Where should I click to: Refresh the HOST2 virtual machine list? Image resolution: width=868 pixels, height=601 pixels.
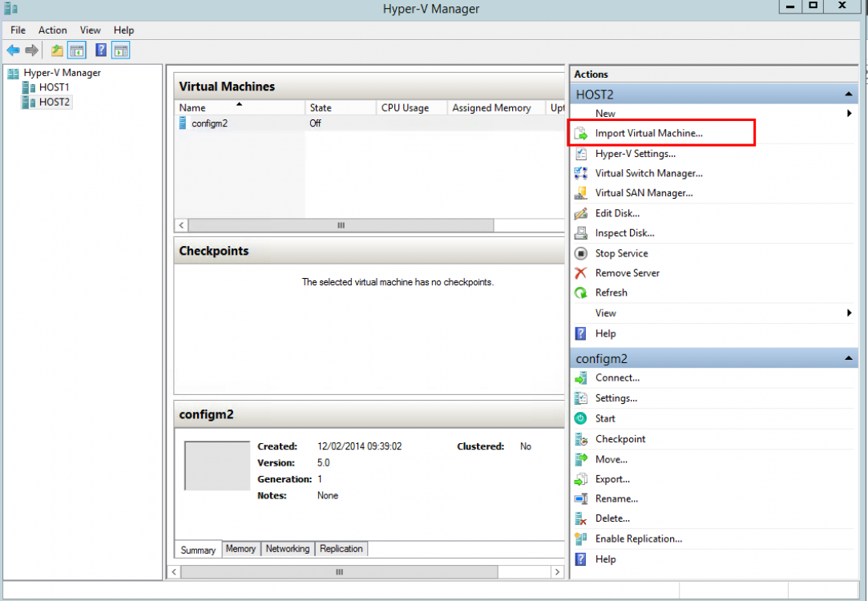point(611,292)
